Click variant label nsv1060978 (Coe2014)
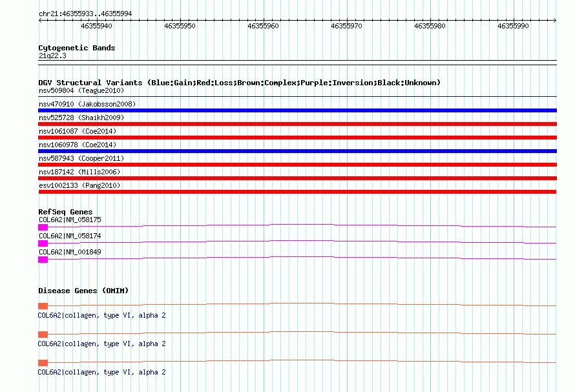This screenshot has height=392, width=575. (78, 145)
